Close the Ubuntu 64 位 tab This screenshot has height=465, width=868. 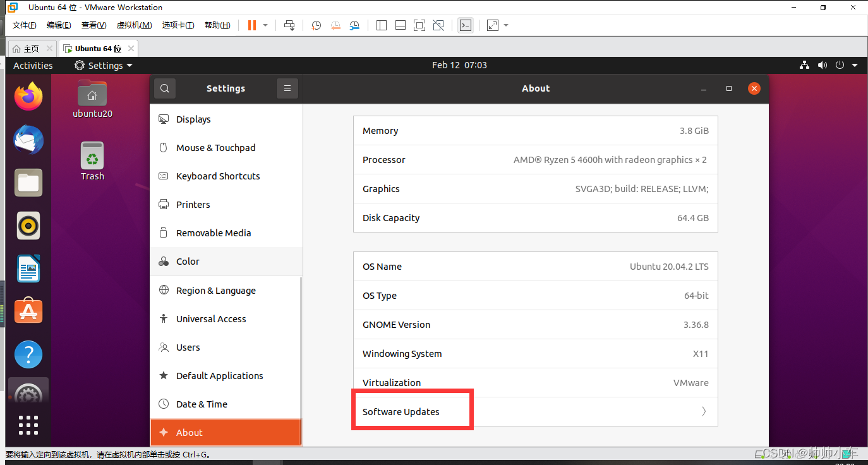pyautogui.click(x=131, y=49)
